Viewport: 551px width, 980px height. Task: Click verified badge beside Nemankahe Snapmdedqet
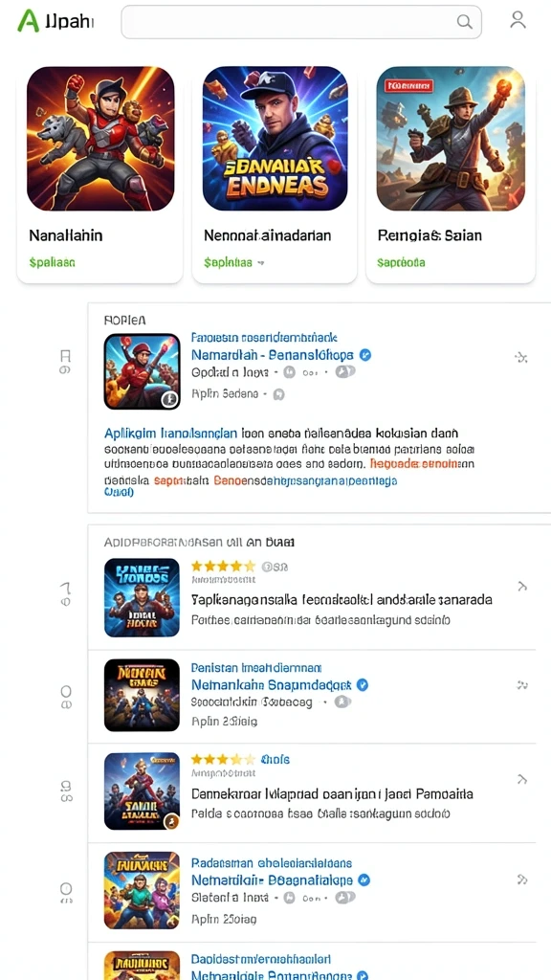363,685
